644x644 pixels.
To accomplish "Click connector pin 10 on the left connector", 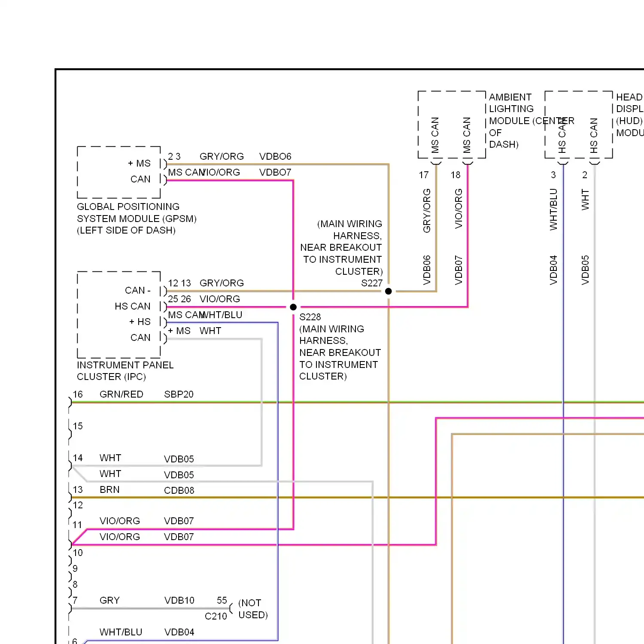I will (x=78, y=553).
